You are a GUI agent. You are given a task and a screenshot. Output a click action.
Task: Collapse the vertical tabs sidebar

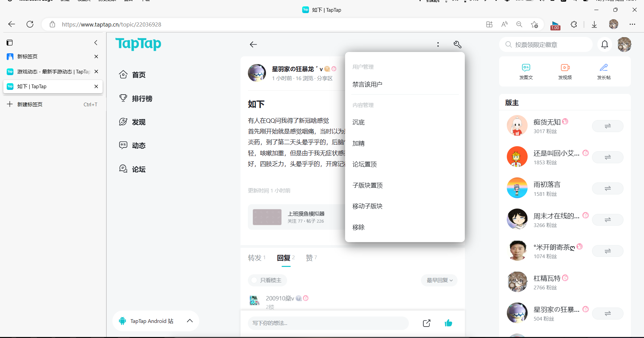[96, 43]
